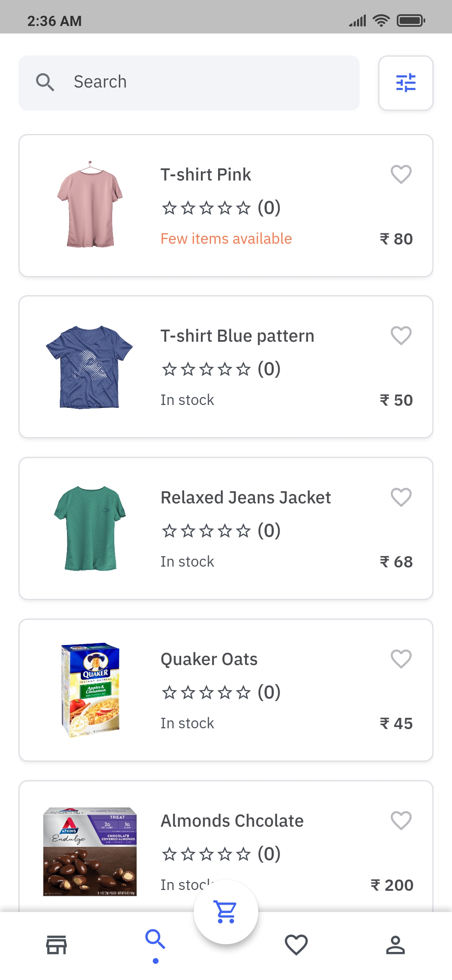Tap the Quaker Oats box thumbnail
This screenshot has height=980, width=452.
tap(90, 690)
